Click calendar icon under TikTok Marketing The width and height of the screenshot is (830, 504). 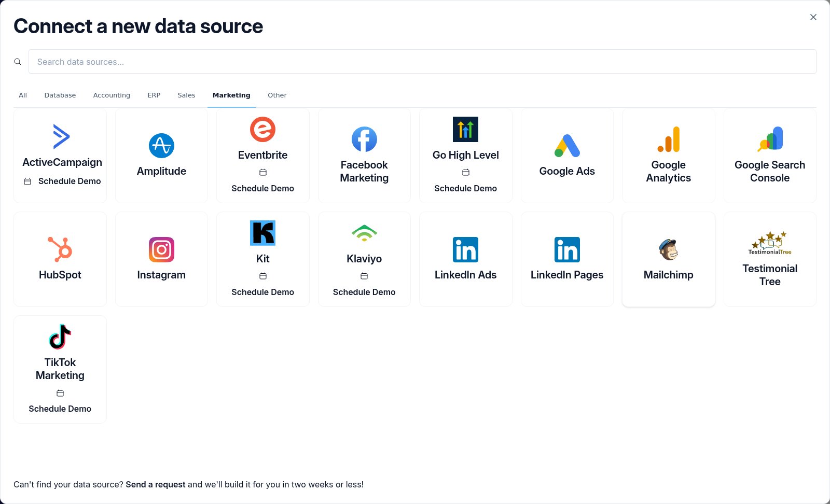click(60, 393)
